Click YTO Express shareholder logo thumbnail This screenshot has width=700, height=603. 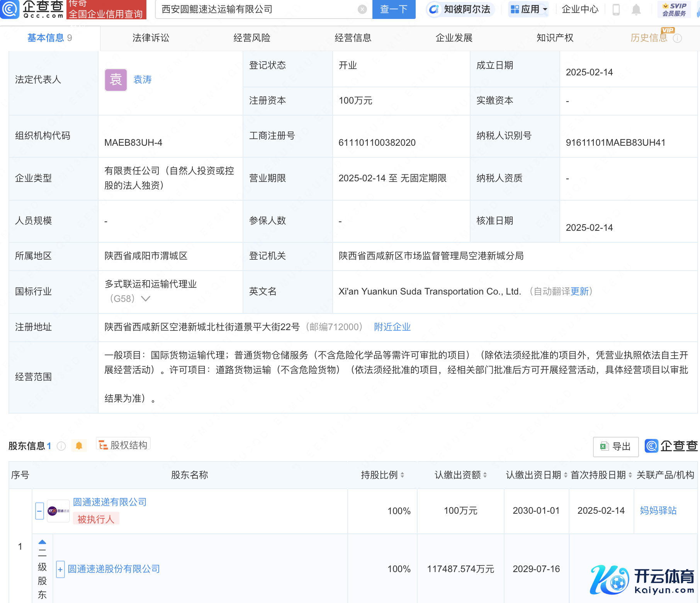coord(58,511)
